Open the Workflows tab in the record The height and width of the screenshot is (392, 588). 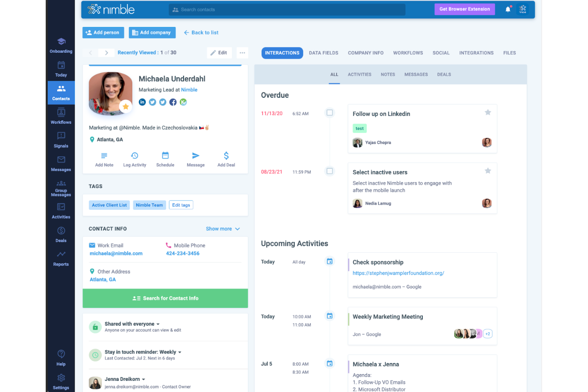[408, 53]
